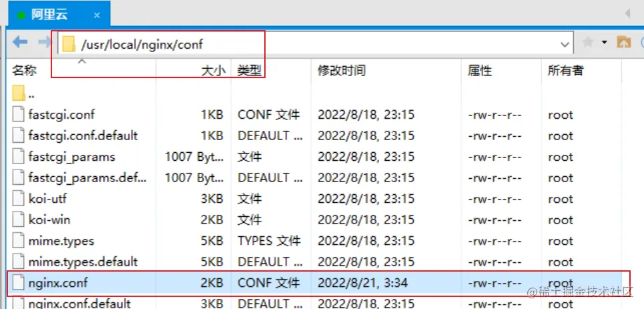This screenshot has height=309, width=644.
Task: Click the TYPES 文件 type cell
Action: tap(268, 241)
